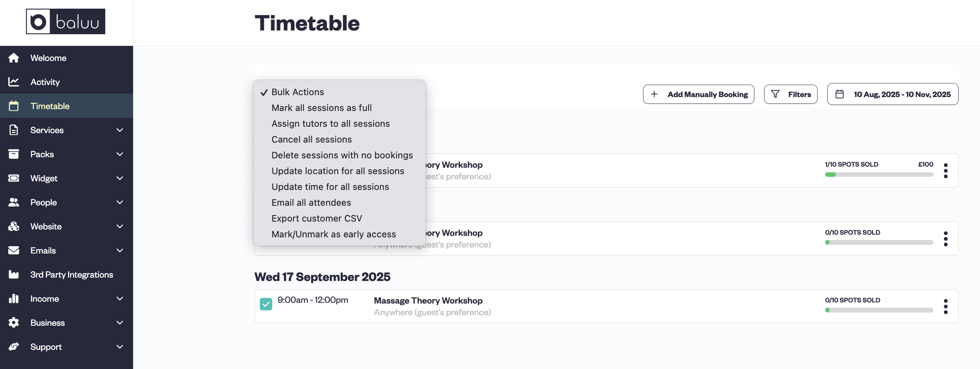The height and width of the screenshot is (369, 980).
Task: Open the Massage Theory Workshop session on 17 September
Action: (428, 301)
